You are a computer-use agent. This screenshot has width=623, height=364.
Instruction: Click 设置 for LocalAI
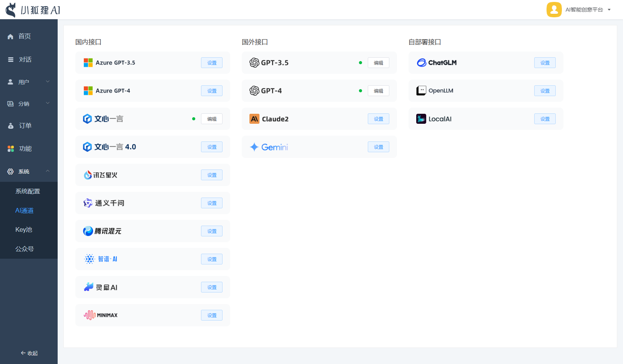point(545,119)
